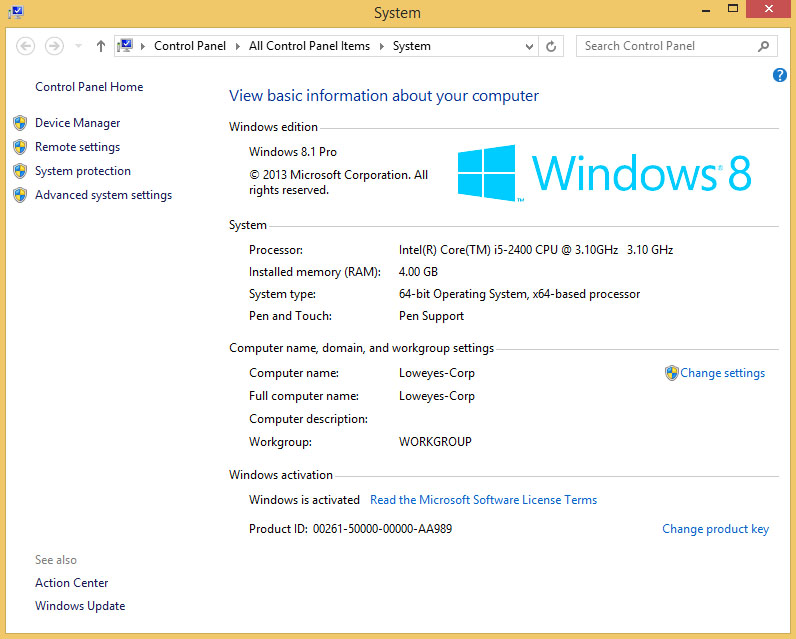
Task: Expand arrow before Control Panel breadcrumb
Action: (x=143, y=46)
